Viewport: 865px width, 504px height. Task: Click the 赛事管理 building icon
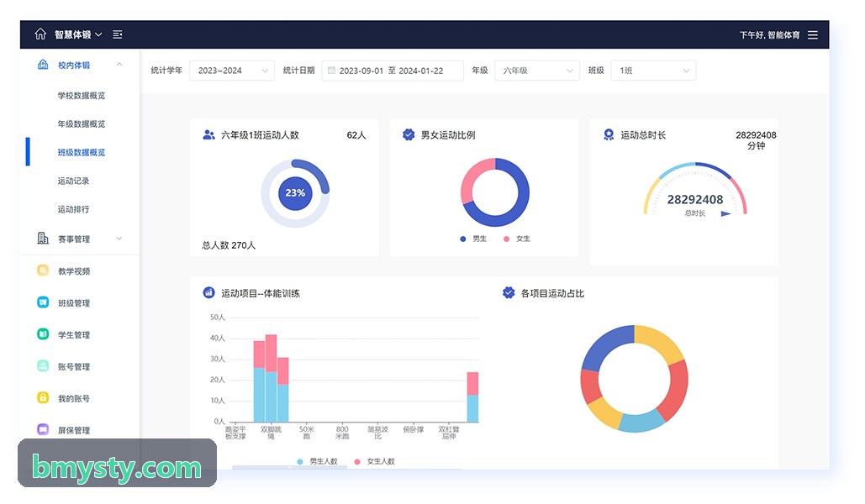[43, 239]
